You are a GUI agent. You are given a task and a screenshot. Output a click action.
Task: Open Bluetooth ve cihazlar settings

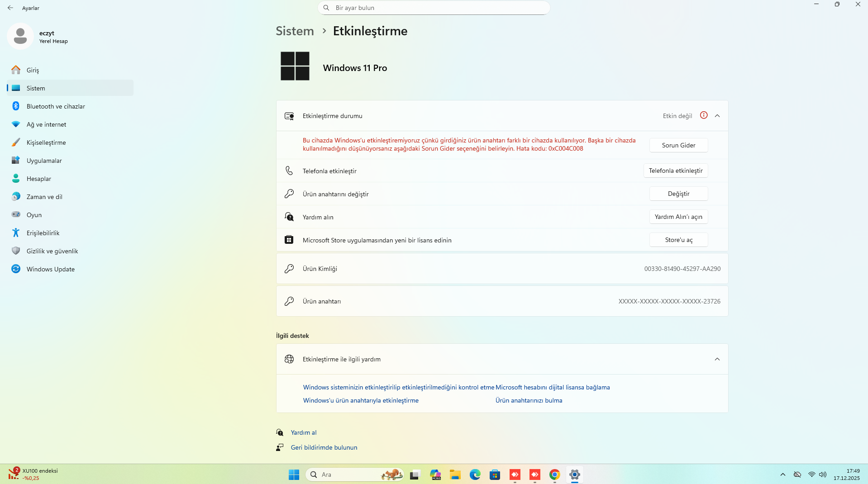tap(70, 106)
